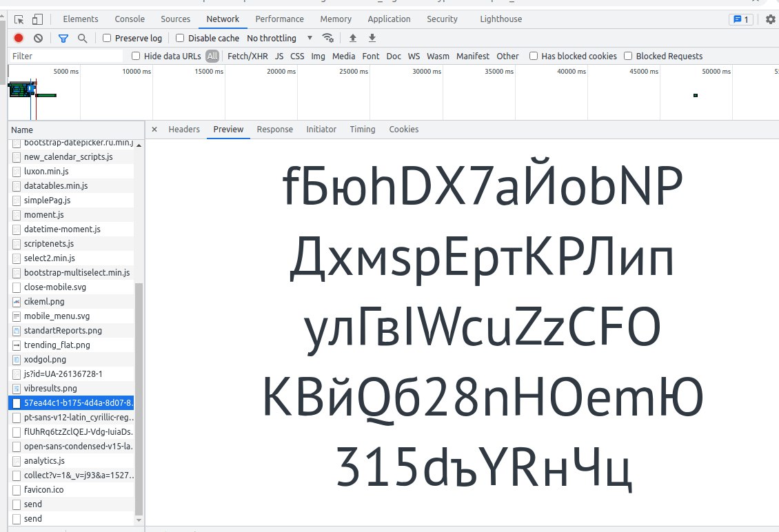The width and height of the screenshot is (779, 532).
Task: Filter requests by CSS type
Action: (x=297, y=56)
